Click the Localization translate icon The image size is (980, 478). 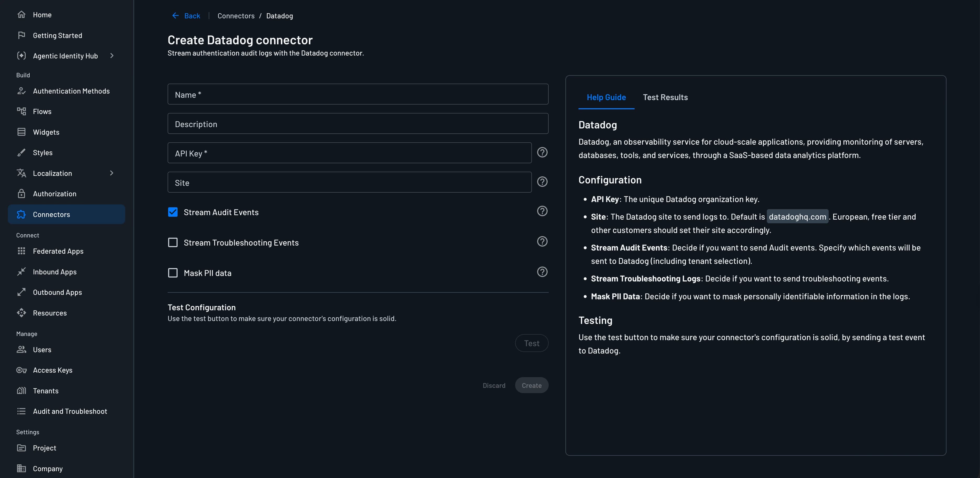click(21, 173)
